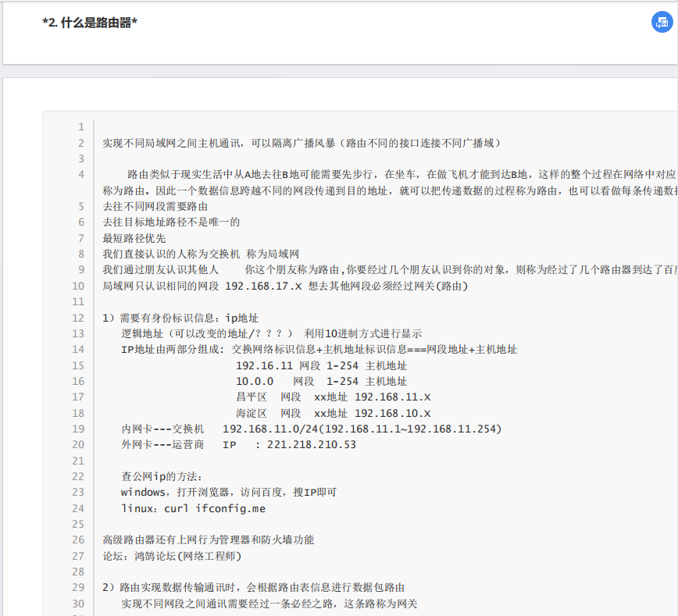Click line 9 '我们通过朋友认识其他人'
This screenshot has width=678, height=616.
click(160, 269)
